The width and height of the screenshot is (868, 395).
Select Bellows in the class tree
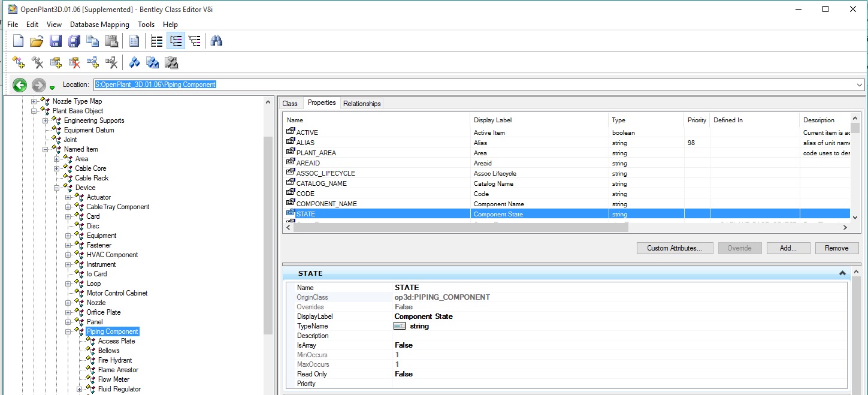[108, 351]
